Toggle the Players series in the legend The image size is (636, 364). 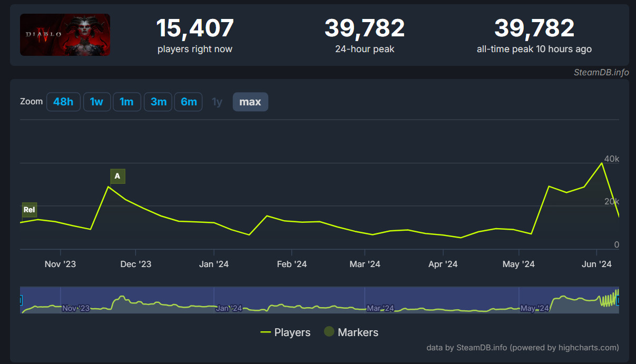click(x=286, y=332)
